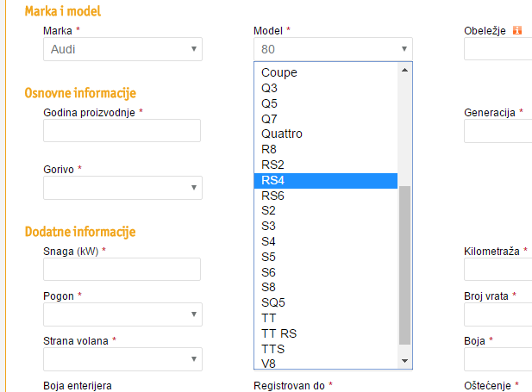Choose Q3 from the model list

[326, 88]
